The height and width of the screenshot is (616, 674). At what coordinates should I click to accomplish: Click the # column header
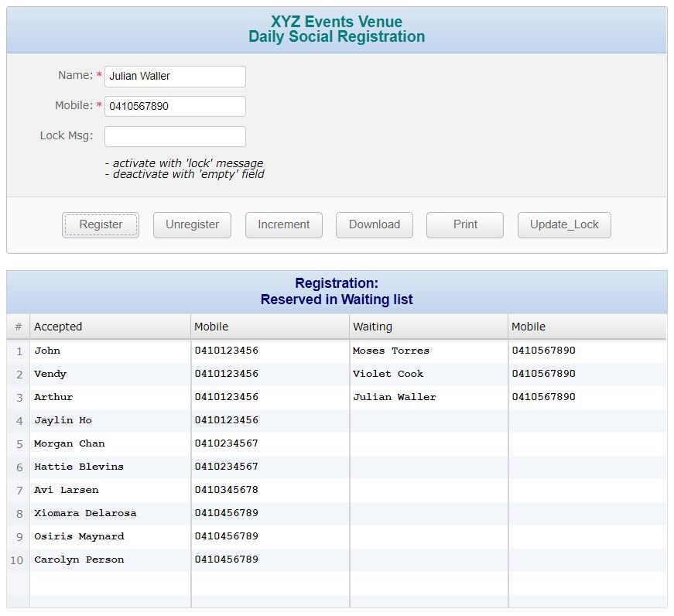18,327
